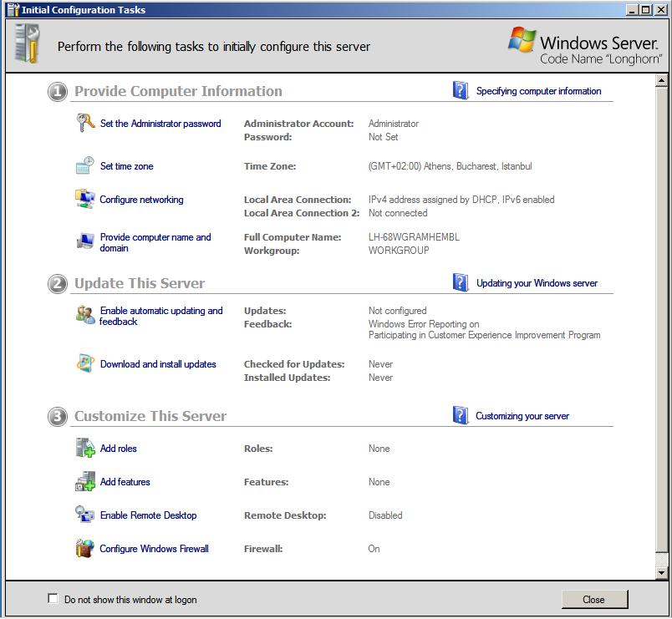672x619 pixels.
Task: Maximize the Initial Configuration Tasks window
Action: pyautogui.click(x=645, y=10)
